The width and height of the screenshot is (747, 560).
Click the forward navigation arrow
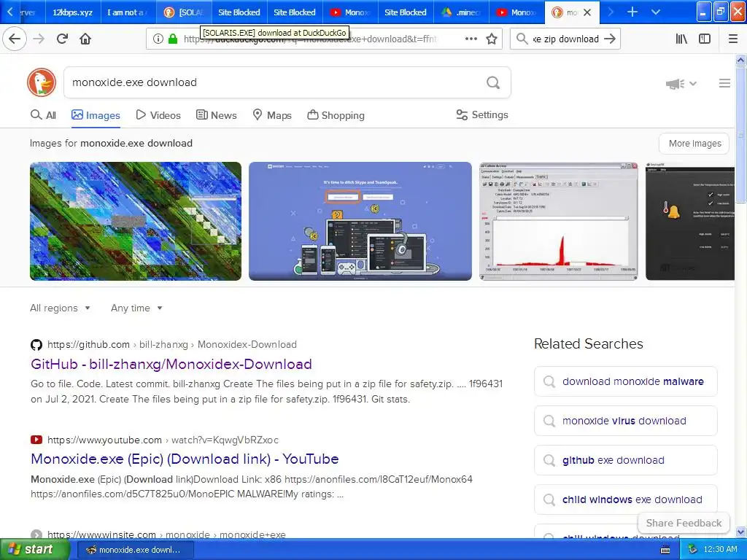pyautogui.click(x=39, y=39)
